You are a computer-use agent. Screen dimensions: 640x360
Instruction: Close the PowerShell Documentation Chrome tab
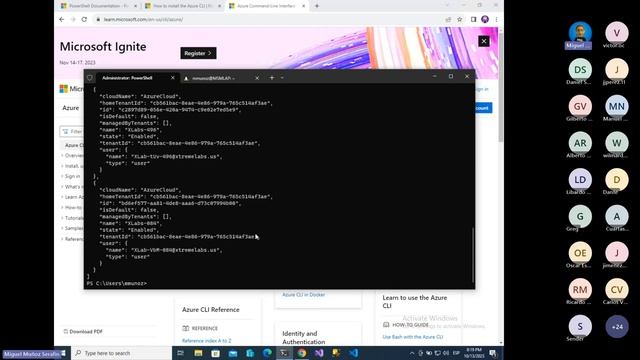136,6
